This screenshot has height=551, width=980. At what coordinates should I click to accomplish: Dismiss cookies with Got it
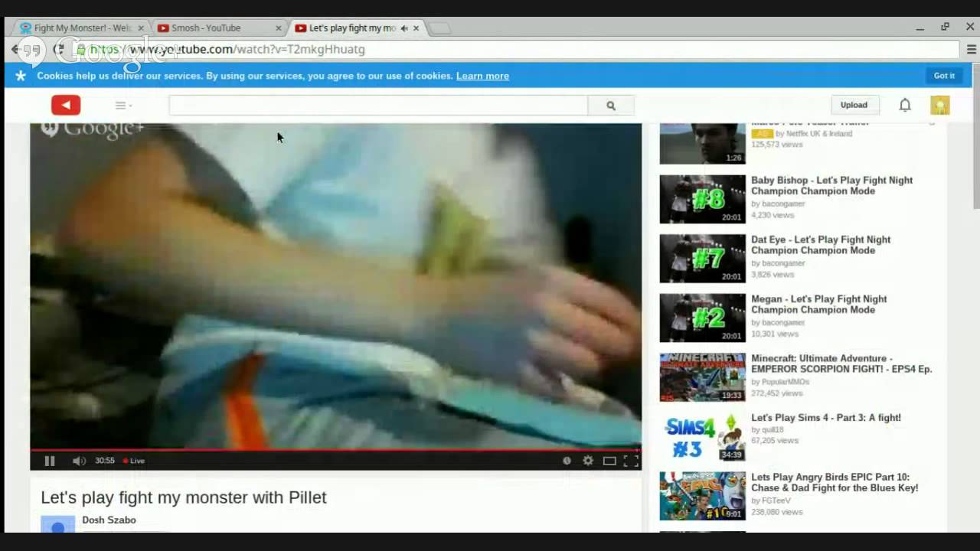click(944, 76)
